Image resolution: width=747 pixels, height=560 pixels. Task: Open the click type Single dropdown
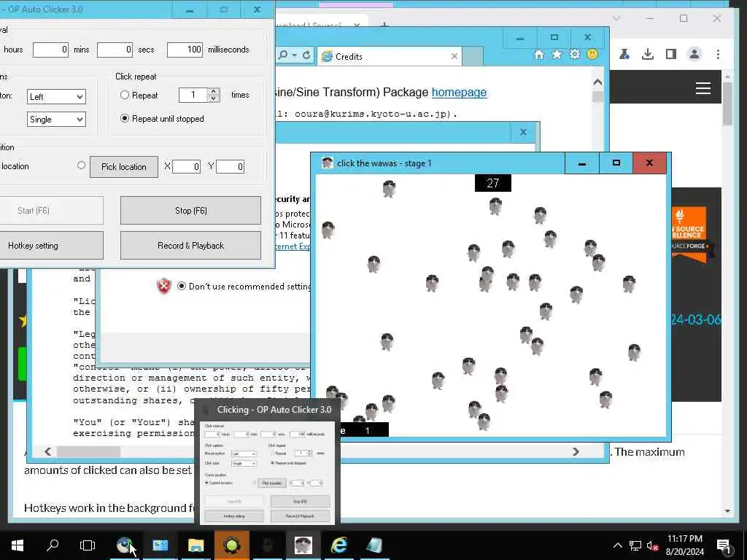click(56, 119)
